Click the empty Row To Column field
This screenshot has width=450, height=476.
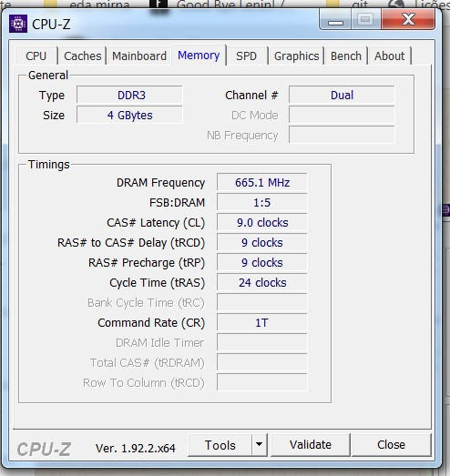pyautogui.click(x=262, y=383)
